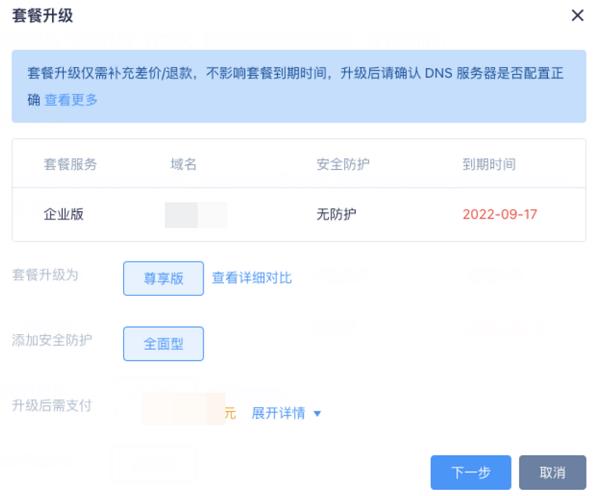Click the blurred payment amount before 元
600x496 pixels.
tap(184, 409)
